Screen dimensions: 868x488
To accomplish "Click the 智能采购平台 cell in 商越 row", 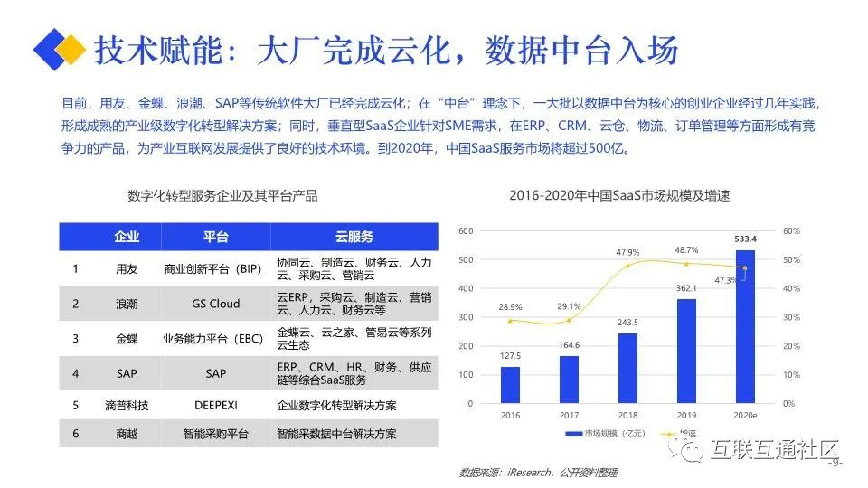I will [x=216, y=434].
